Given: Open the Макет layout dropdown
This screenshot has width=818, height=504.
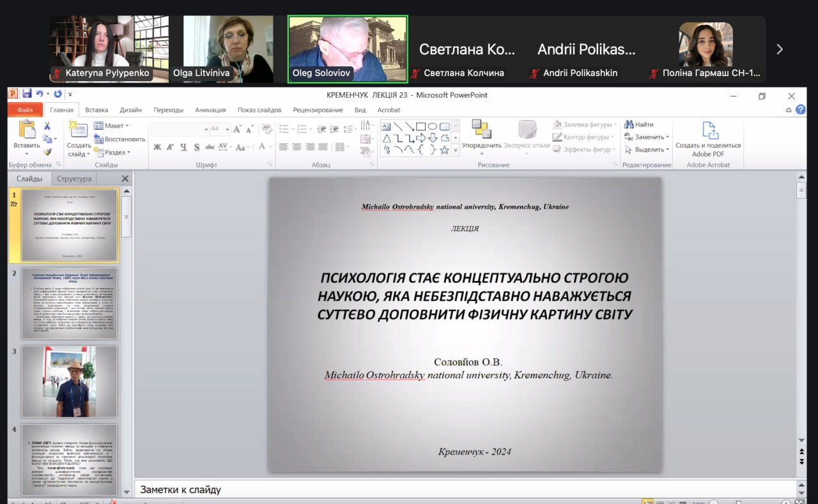Looking at the screenshot, I should click(111, 126).
